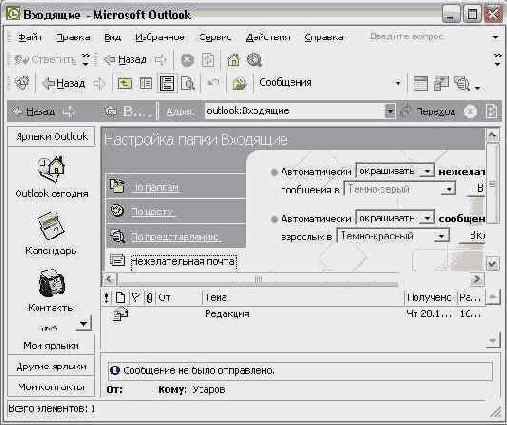Expand the Сообщения view dropdown
Image resolution: width=507 pixels, height=425 pixels.
[397, 83]
